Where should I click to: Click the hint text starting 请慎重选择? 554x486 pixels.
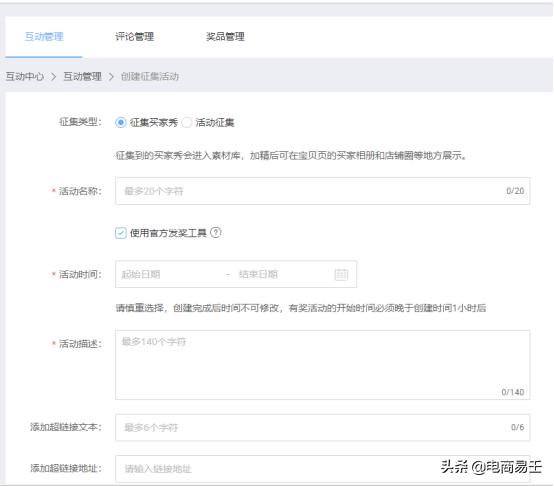point(301,308)
